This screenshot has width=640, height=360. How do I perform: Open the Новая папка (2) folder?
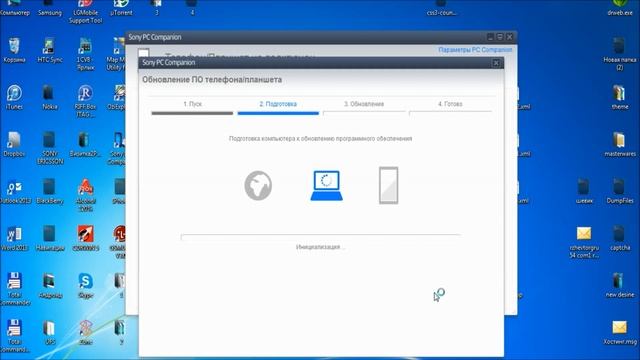[x=620, y=54]
